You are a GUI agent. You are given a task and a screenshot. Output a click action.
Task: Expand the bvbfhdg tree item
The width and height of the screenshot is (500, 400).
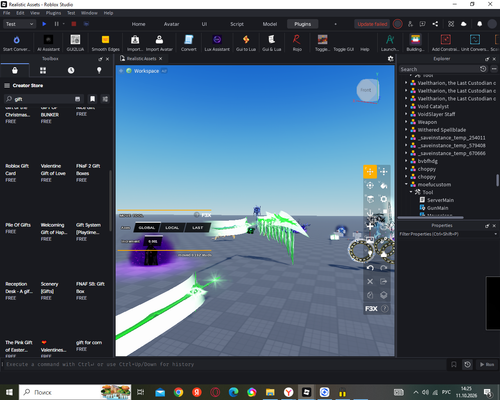[406, 161]
